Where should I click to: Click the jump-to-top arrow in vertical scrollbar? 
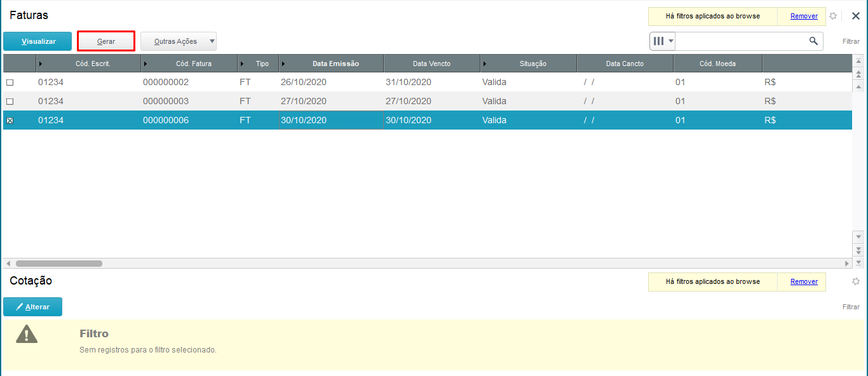coord(858,61)
